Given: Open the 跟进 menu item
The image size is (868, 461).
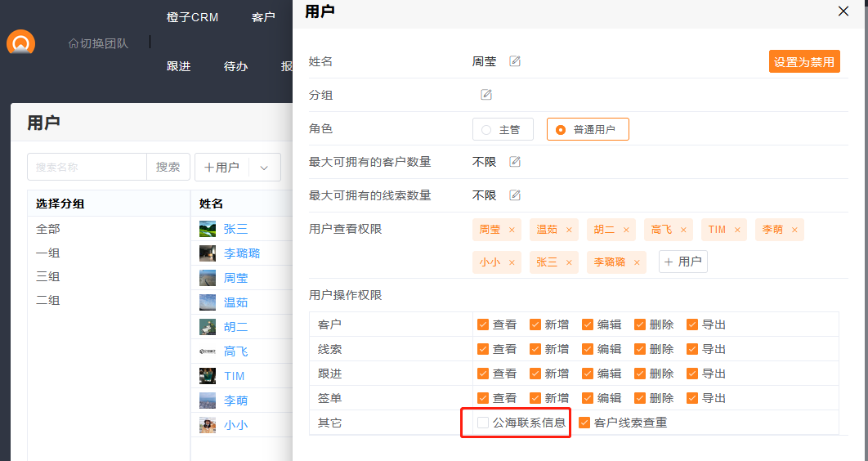Looking at the screenshot, I should pyautogui.click(x=178, y=66).
